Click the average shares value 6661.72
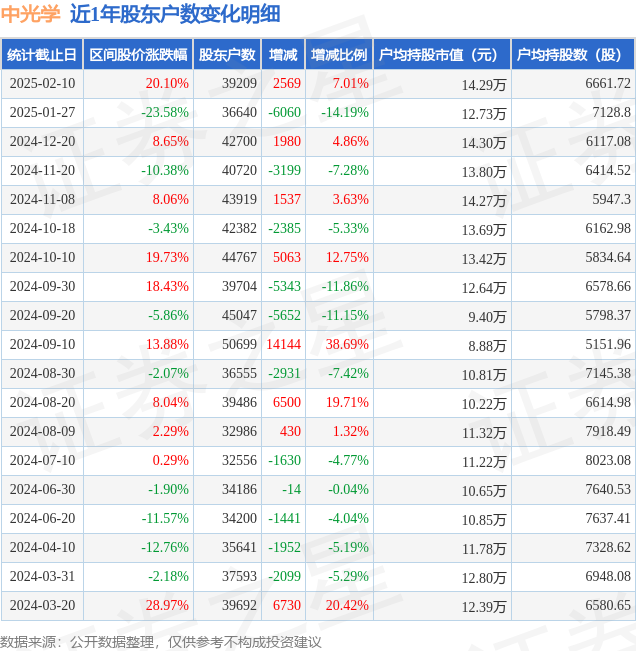The image size is (636, 651). 608,83
